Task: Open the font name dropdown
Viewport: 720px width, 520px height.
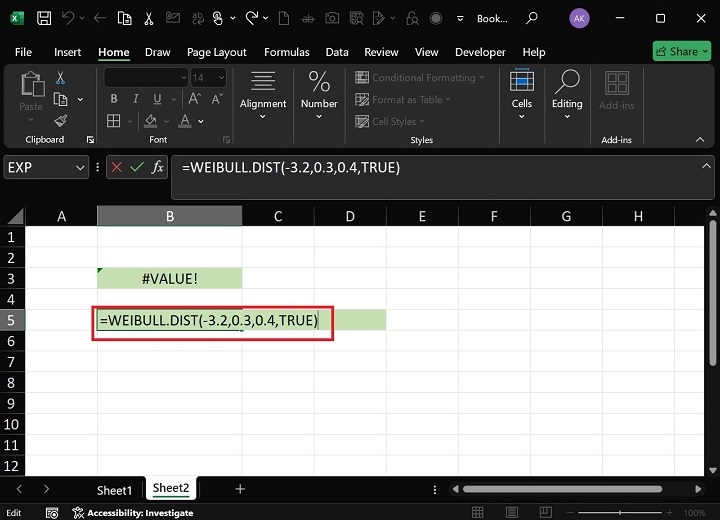Action: [183, 78]
